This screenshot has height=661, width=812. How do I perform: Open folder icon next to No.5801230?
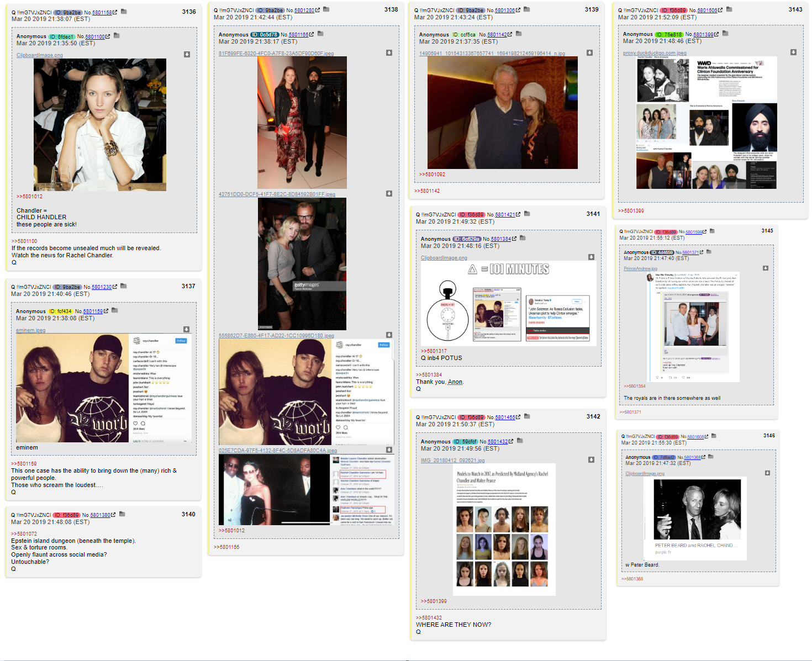(124, 286)
